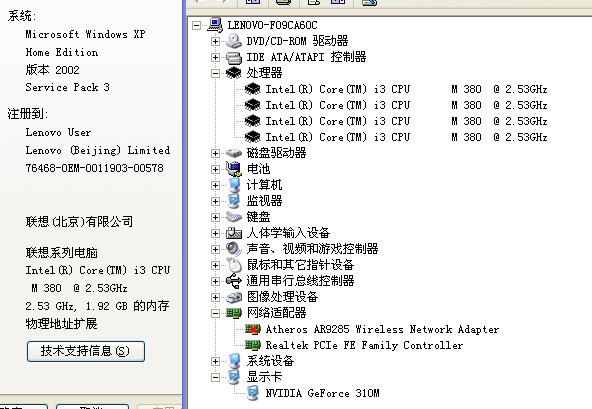This screenshot has height=409, width=592.
Task: Click the controller icon for IDE ATA/ATAPI 控制器
Action: click(x=234, y=57)
